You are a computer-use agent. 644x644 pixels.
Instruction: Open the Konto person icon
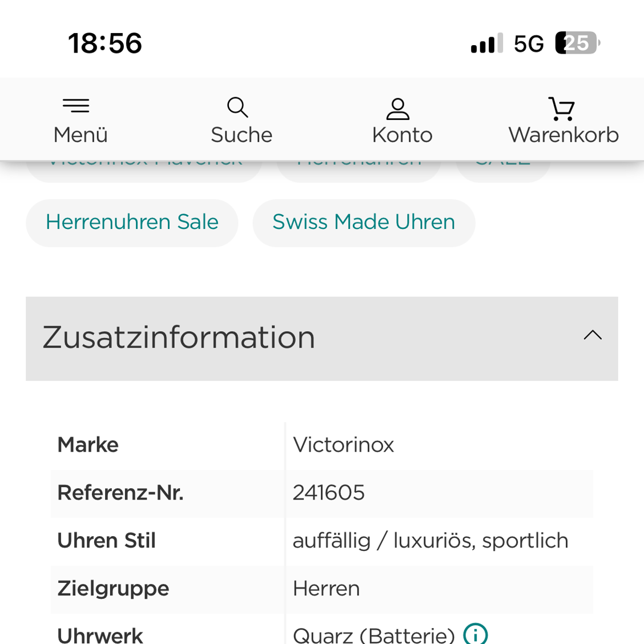tap(397, 109)
